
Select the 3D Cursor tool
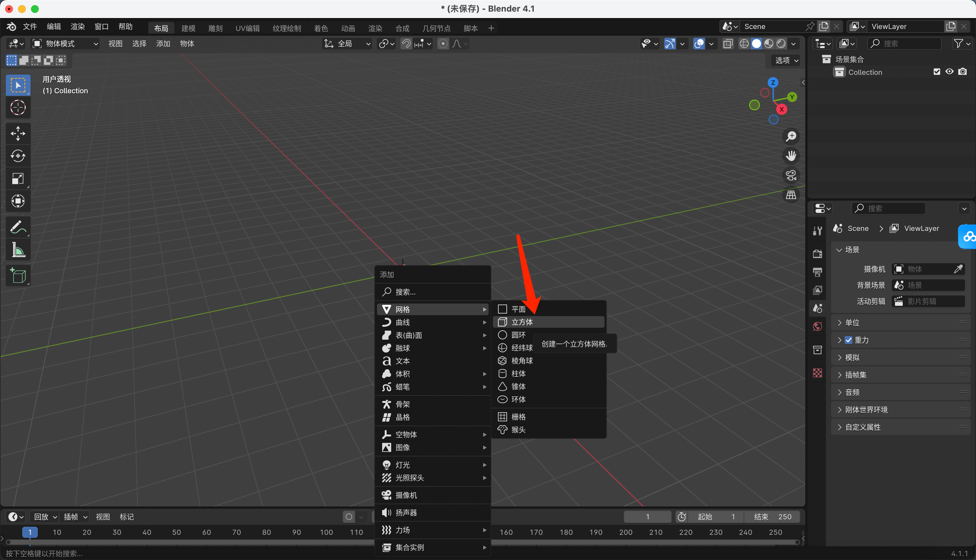pos(18,108)
